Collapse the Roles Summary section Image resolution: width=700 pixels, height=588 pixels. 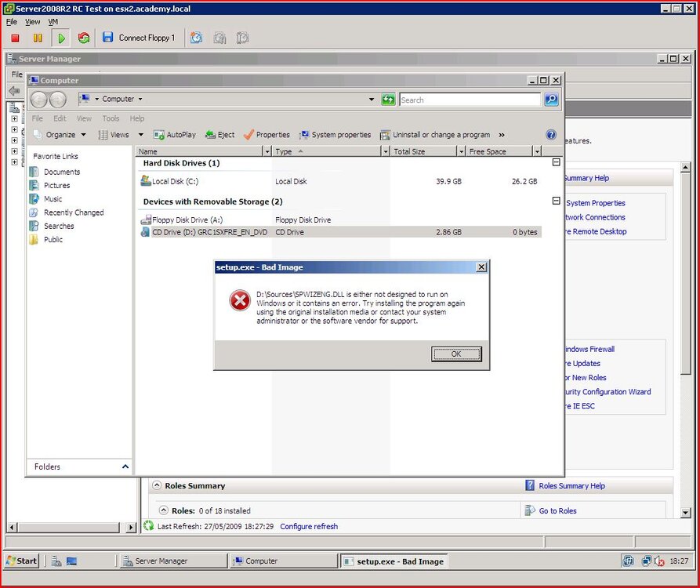157,485
